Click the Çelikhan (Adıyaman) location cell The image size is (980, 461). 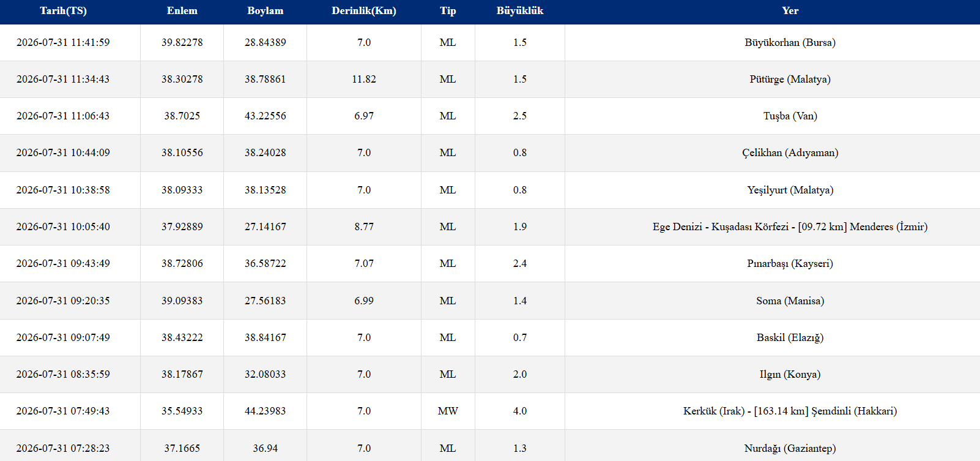click(790, 153)
